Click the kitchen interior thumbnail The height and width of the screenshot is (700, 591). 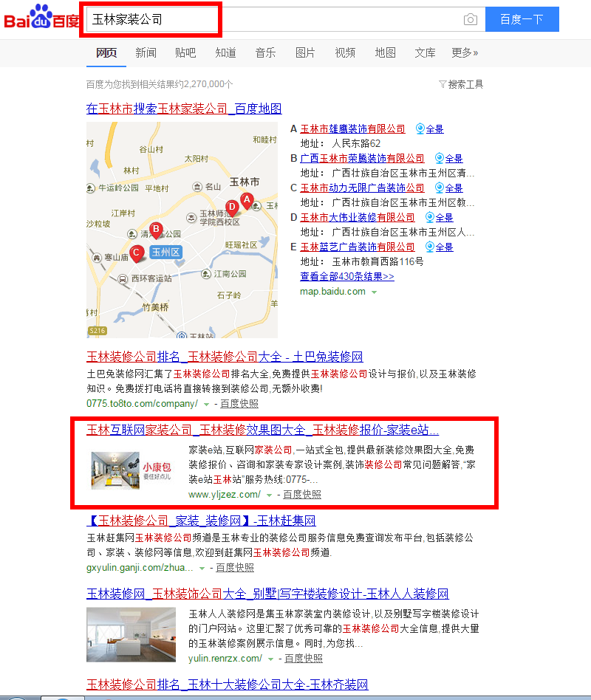tap(131, 634)
